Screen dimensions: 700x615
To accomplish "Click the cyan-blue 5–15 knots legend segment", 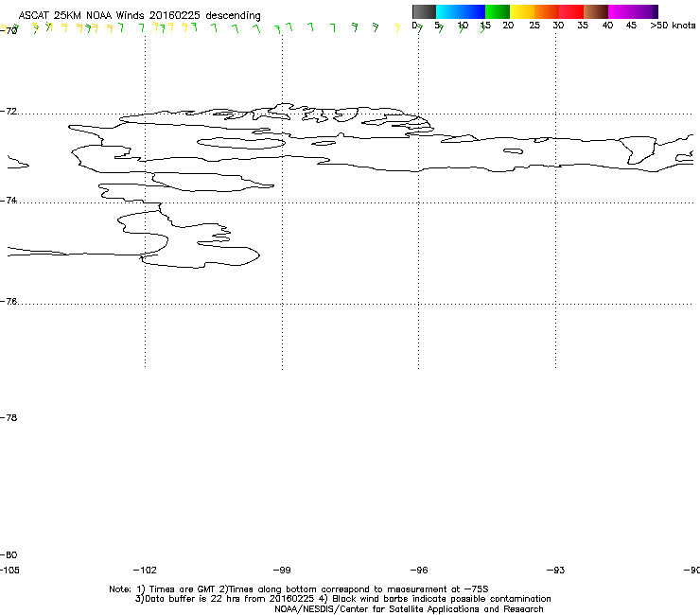I will click(x=461, y=11).
